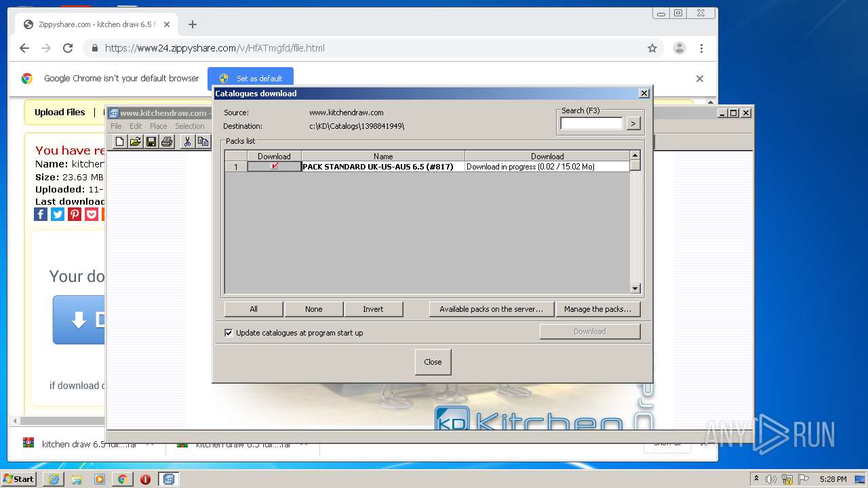Copy with the copy toolbar icon
Image resolution: width=868 pixels, height=488 pixels.
(x=203, y=141)
